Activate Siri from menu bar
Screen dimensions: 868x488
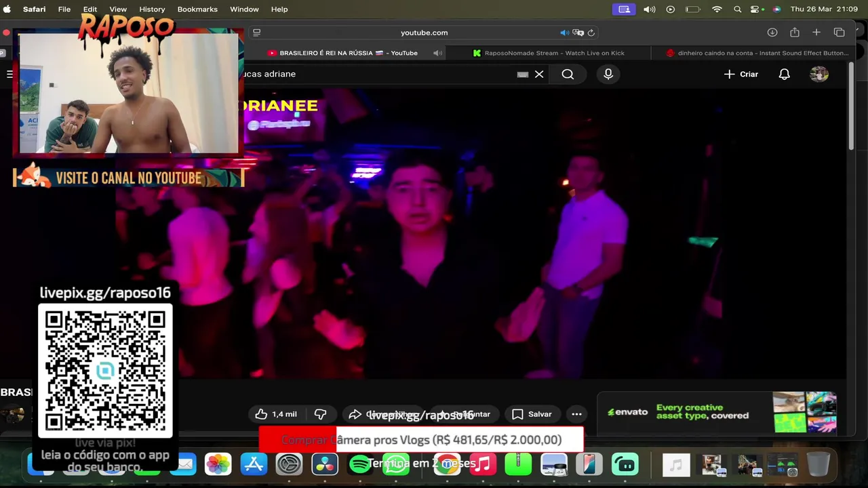point(776,9)
